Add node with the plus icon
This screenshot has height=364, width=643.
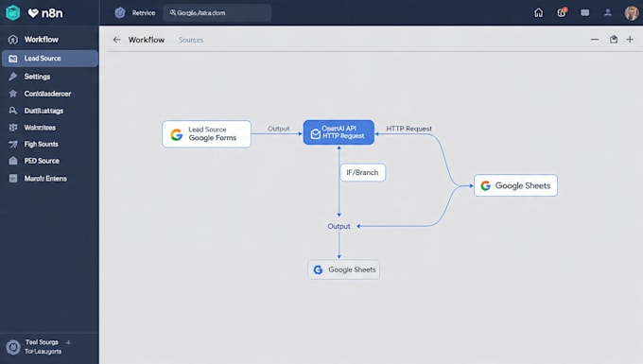point(630,40)
